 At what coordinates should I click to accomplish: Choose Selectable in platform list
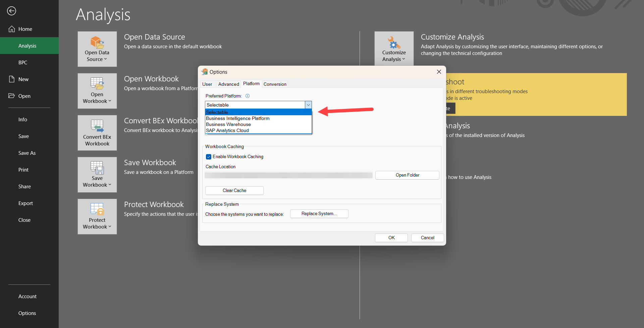pos(258,112)
